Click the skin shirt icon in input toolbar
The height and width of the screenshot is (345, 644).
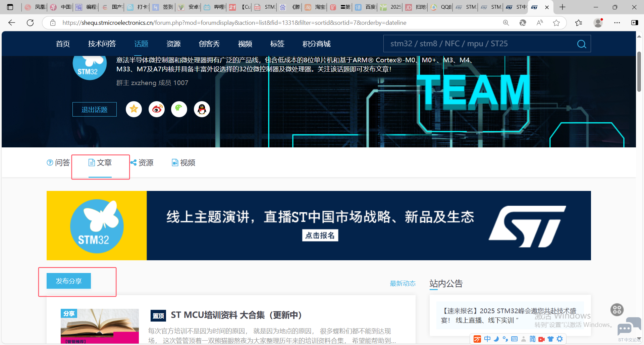pyautogui.click(x=550, y=339)
